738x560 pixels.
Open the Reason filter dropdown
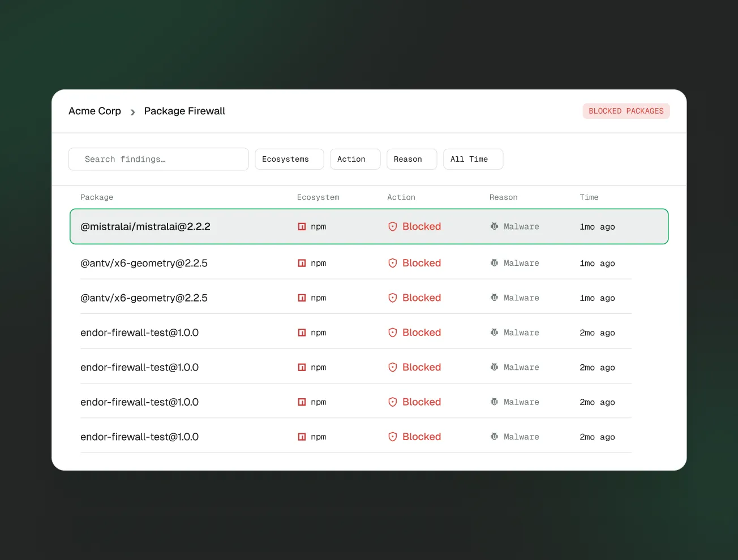[411, 160]
